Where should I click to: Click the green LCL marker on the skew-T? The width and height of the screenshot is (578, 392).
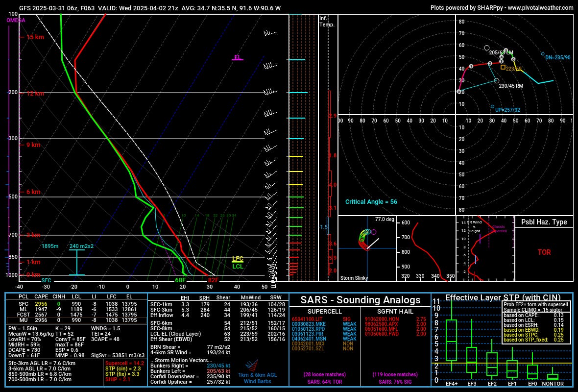coord(238,266)
